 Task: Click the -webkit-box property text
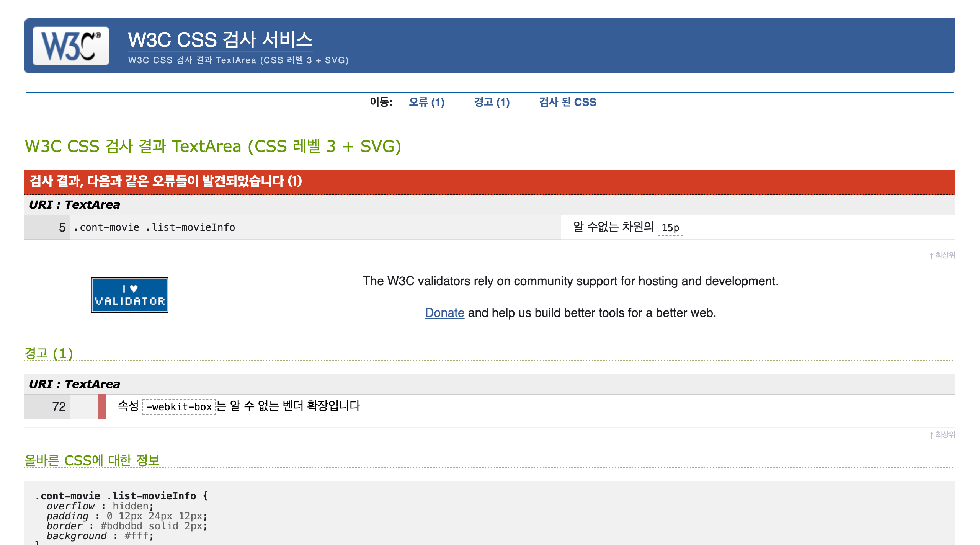coord(179,406)
